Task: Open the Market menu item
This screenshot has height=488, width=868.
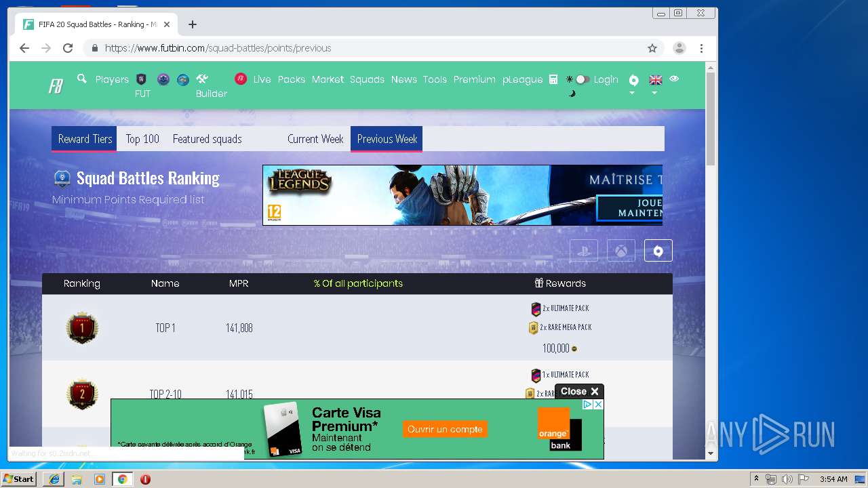Action: pyautogui.click(x=328, y=79)
